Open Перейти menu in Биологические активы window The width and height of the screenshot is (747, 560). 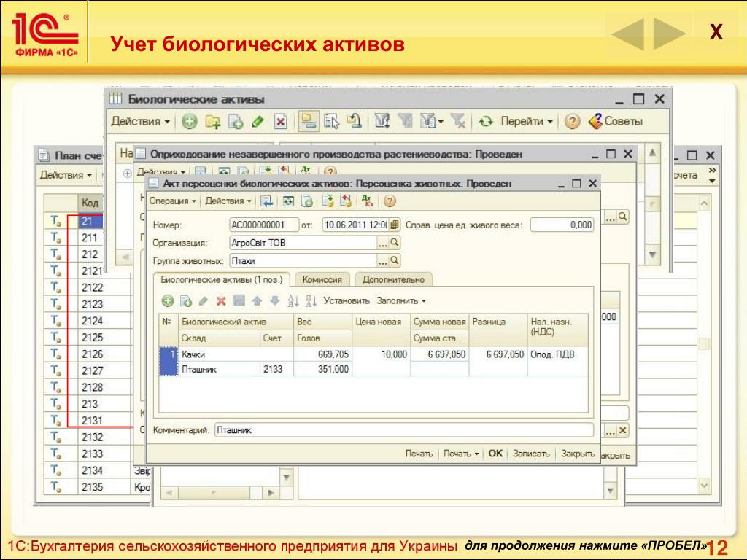(527, 122)
